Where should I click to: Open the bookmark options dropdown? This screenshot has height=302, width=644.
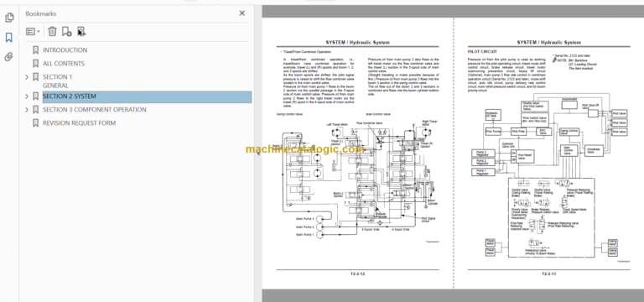coord(33,31)
